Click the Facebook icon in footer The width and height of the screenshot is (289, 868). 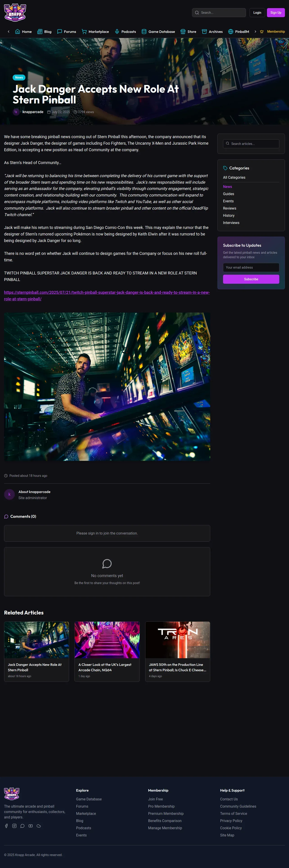pyautogui.click(x=6, y=826)
